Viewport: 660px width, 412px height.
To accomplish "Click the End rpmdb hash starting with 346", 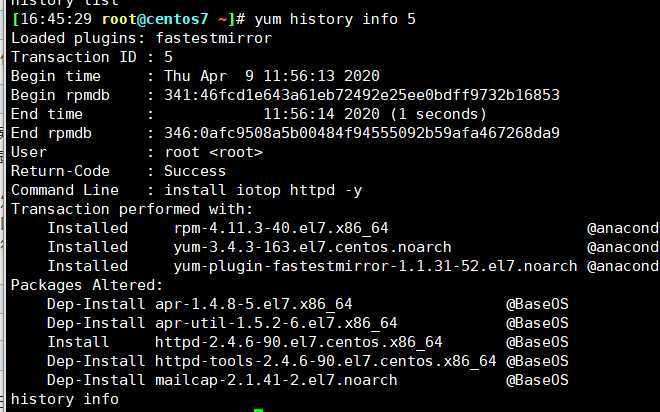I will [x=362, y=133].
